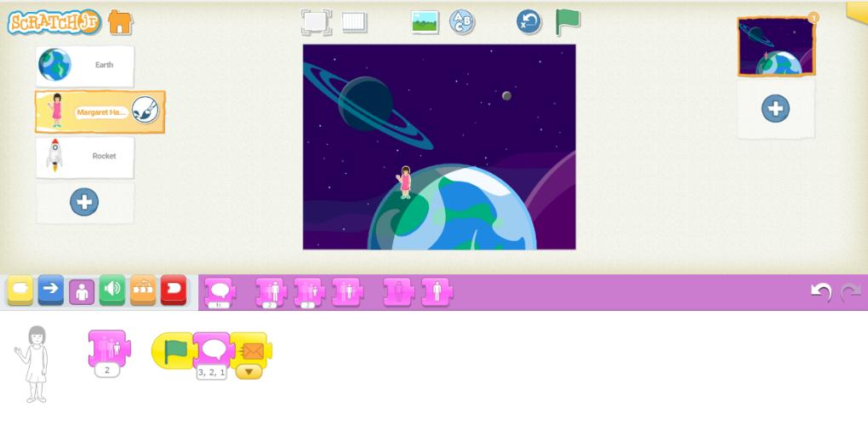This screenshot has height=443, width=868.
Task: Run project with the Green Flag
Action: point(568,22)
